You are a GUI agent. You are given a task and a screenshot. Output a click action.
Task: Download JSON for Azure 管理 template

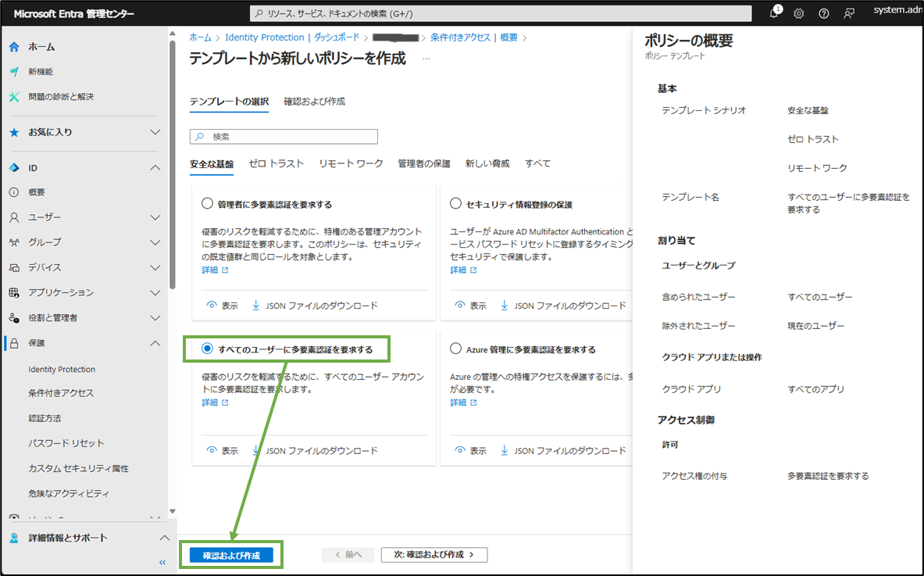tap(563, 450)
